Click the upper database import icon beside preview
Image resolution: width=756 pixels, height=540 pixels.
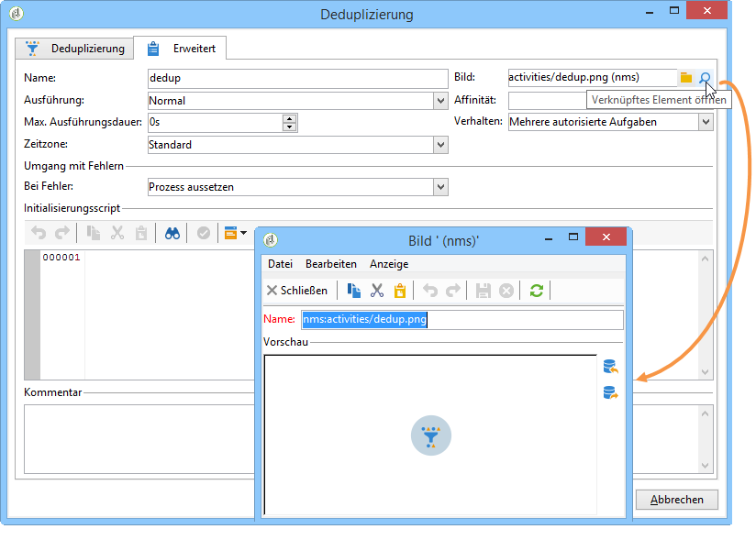click(610, 367)
